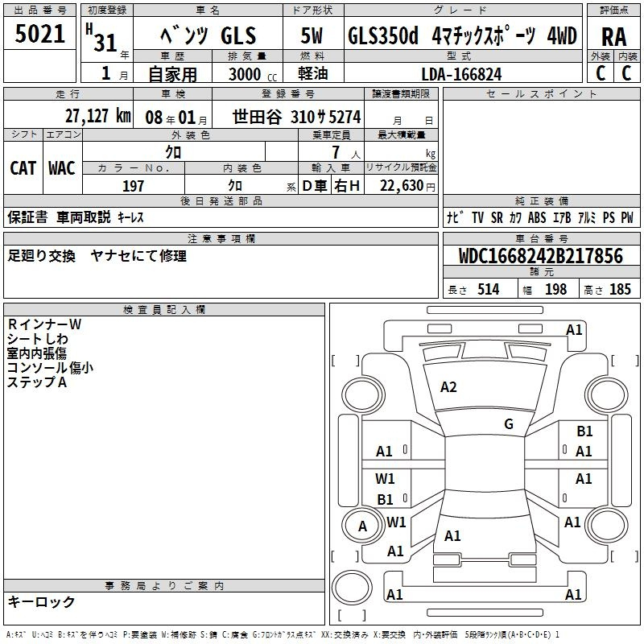The image size is (644, 644).
Task: Select the note 足廻り交換 ヤナセにて修理
Action: [97, 256]
